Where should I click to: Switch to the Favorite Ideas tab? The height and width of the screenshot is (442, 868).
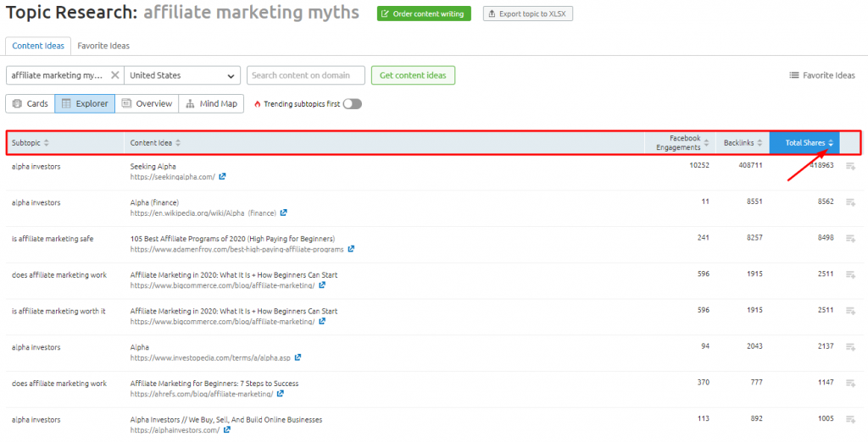click(103, 46)
